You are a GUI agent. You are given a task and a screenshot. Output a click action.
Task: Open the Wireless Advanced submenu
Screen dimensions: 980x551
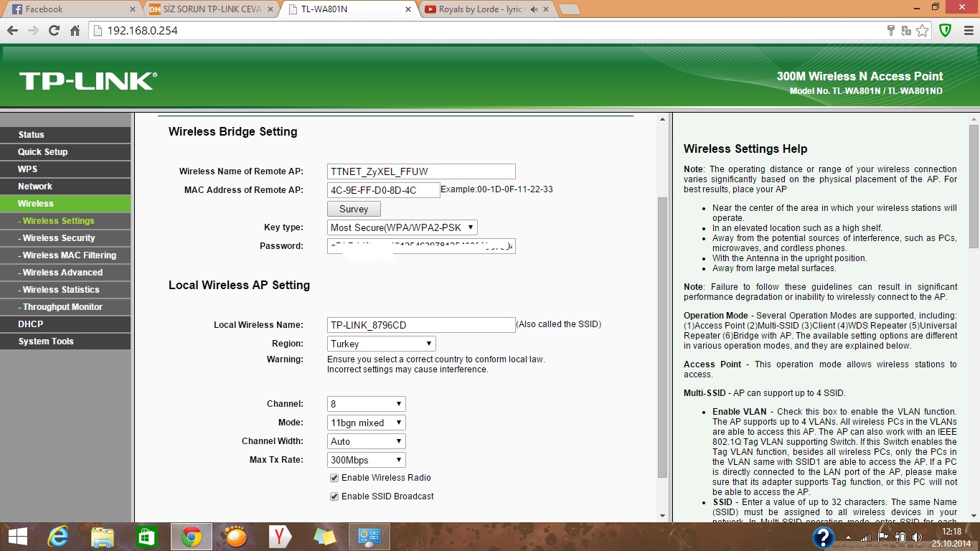pos(65,273)
